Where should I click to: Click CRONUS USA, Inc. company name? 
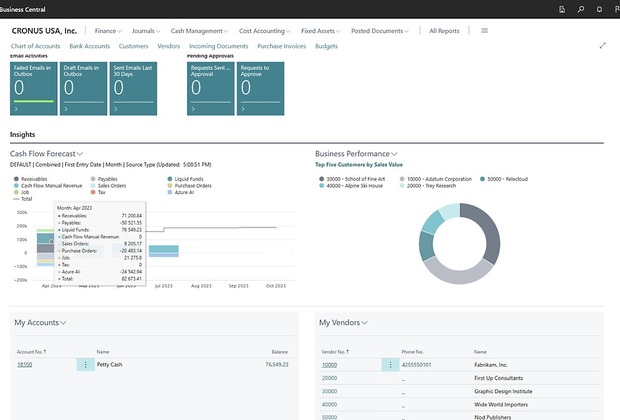click(44, 31)
